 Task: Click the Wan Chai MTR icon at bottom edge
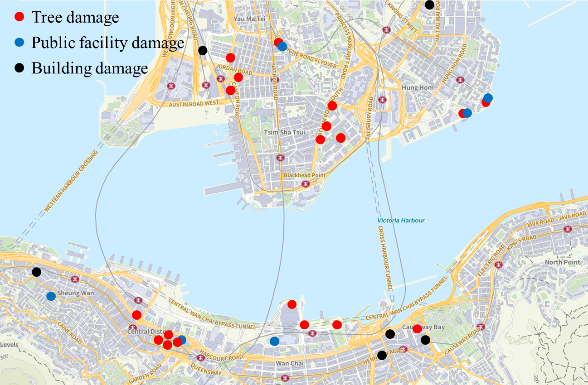(x=285, y=378)
